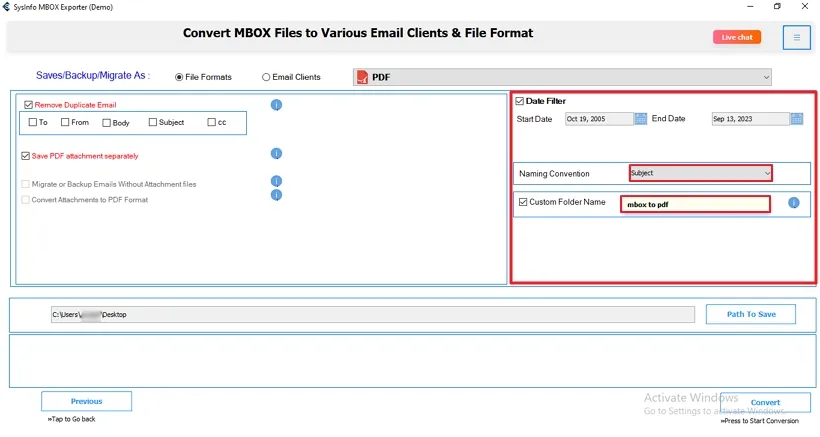The image size is (820, 437).
Task: Click the Custom Folder Name text field
Action: tap(695, 204)
